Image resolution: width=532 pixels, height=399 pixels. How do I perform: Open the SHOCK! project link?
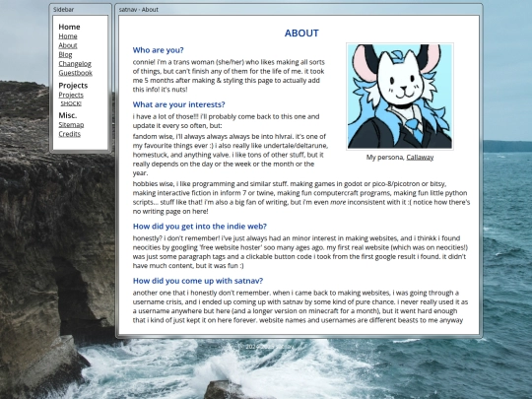click(71, 103)
